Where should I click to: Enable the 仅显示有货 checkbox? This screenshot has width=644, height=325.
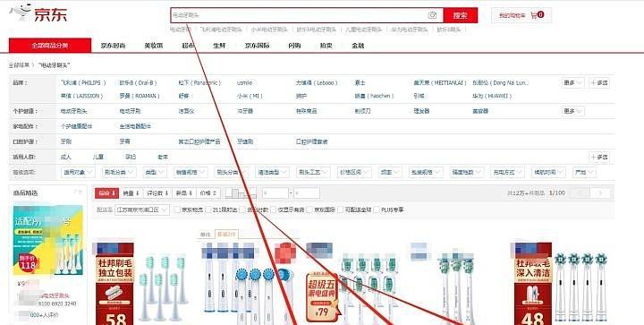pyautogui.click(x=274, y=210)
